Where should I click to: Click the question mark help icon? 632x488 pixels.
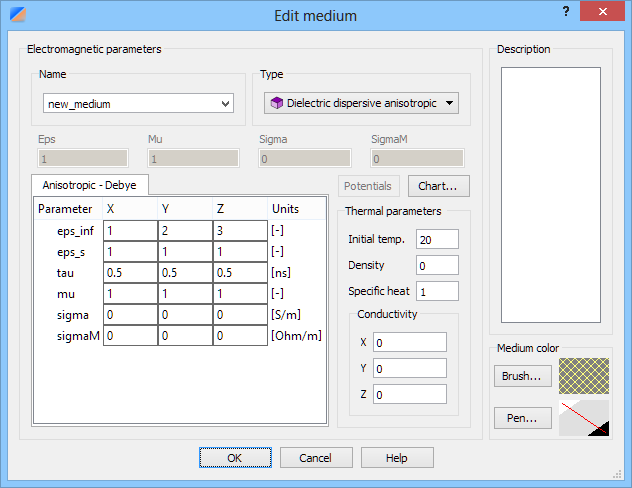[566, 12]
